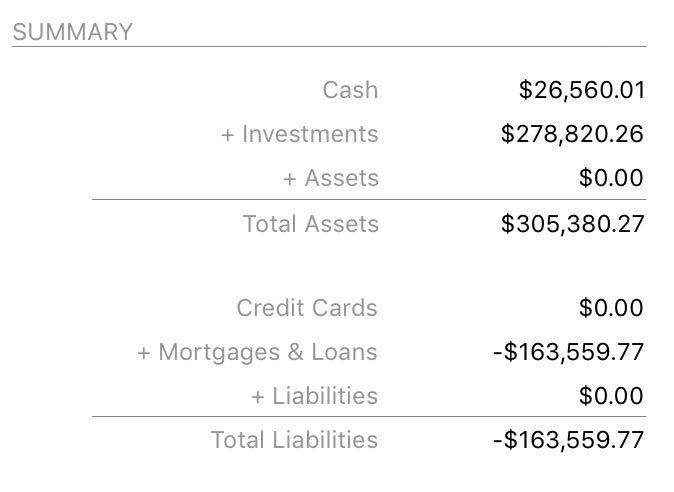Click the Credit Cards $0.00 amount
Image resolution: width=674 pixels, height=492 pixels.
[612, 308]
